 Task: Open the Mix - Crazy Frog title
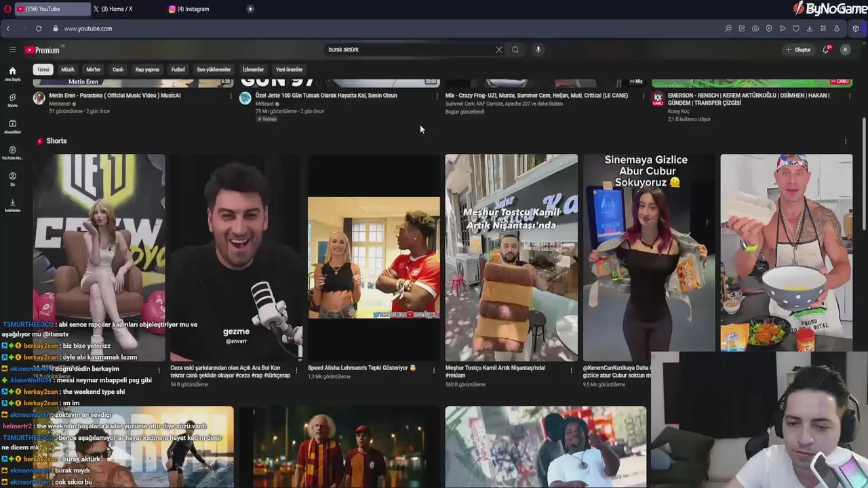[536, 96]
